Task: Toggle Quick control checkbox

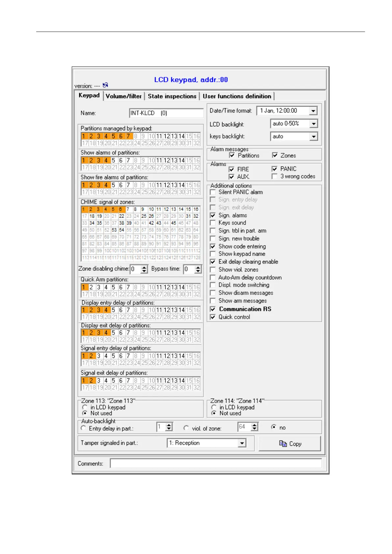Action: coord(213,317)
